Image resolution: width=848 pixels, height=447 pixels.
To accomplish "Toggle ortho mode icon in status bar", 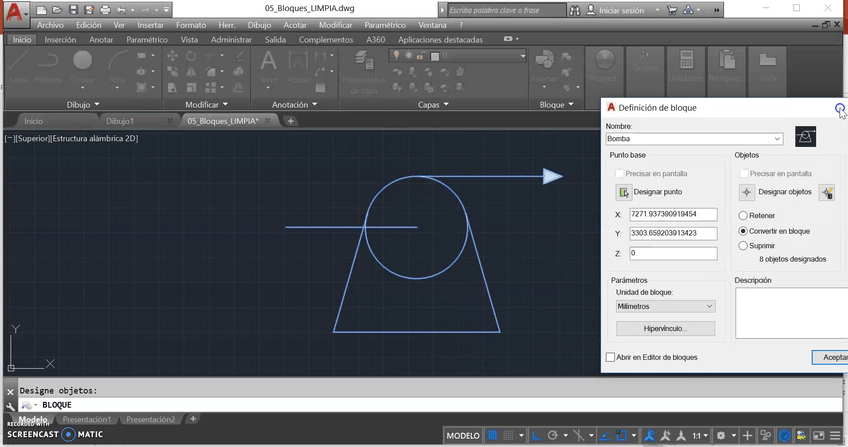I will (536, 436).
